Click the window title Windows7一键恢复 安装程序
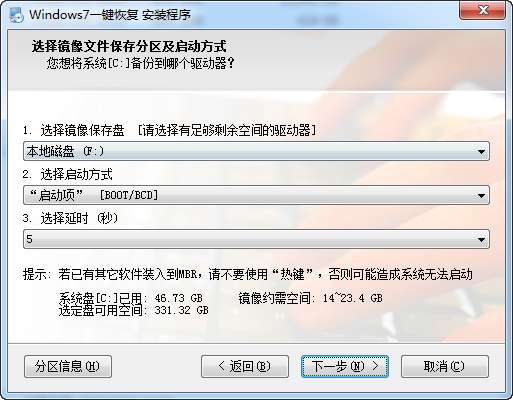This screenshot has width=513, height=400. pos(110,15)
